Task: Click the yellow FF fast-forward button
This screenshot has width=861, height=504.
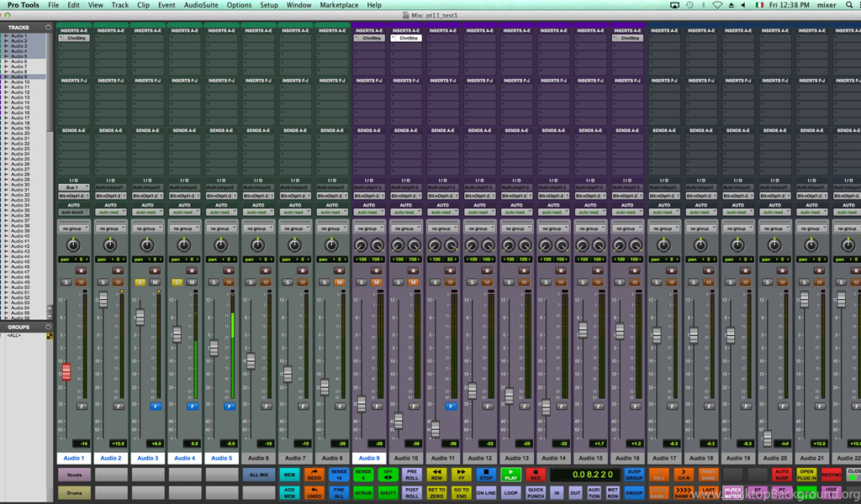Action: click(461, 475)
